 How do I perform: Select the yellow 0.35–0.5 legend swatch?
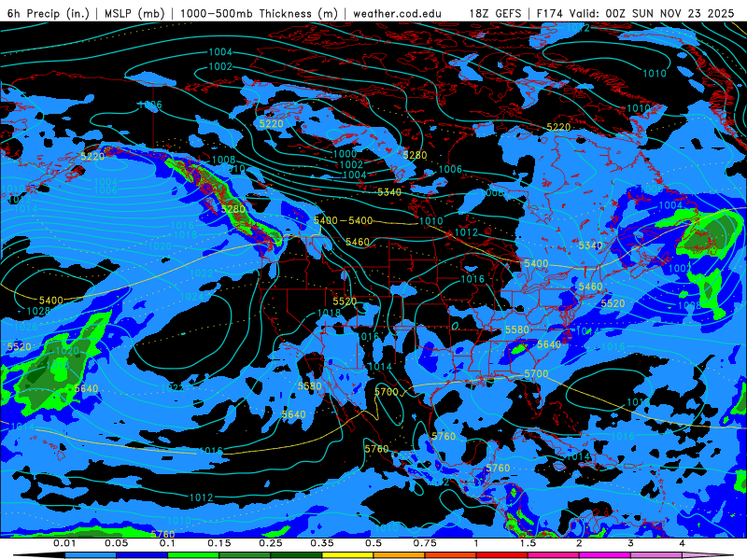point(347,555)
